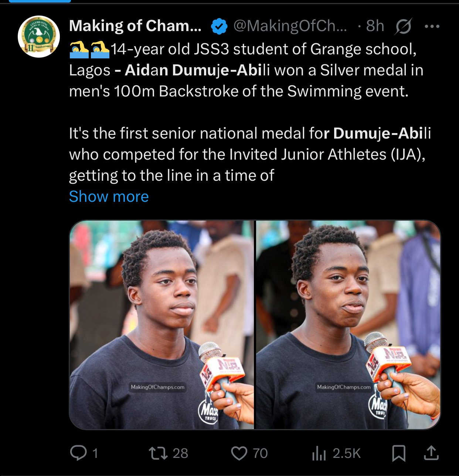Repost the tweet using the arrows icon
The width and height of the screenshot is (459, 476).
pos(158,453)
